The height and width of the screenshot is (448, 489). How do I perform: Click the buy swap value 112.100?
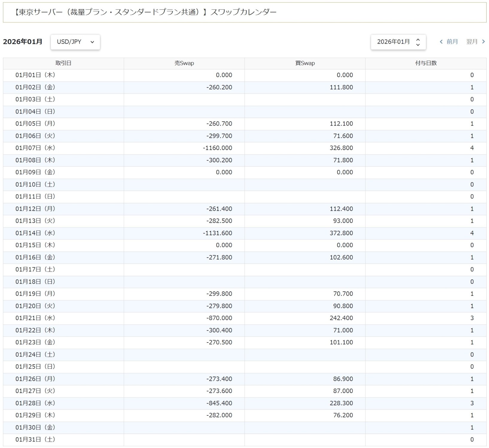[341, 124]
